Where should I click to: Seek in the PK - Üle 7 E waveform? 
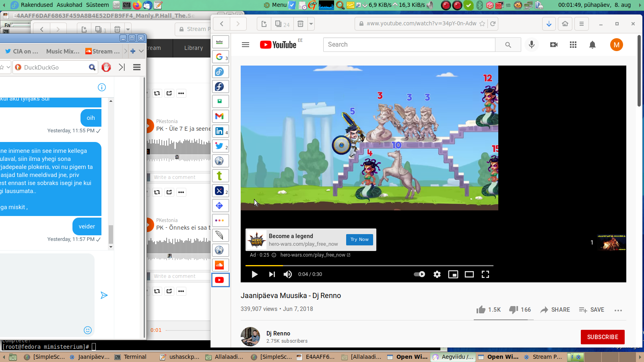point(178,150)
